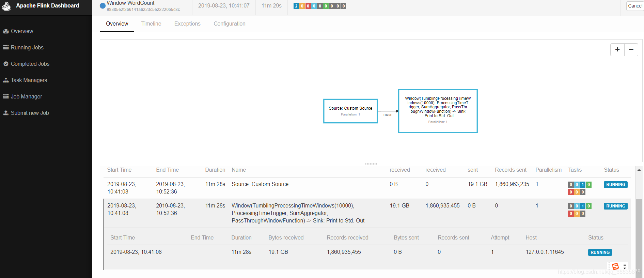Screen dimensions: 644x278
Task: Expand the Source: Custom Source table row
Action: click(367, 188)
